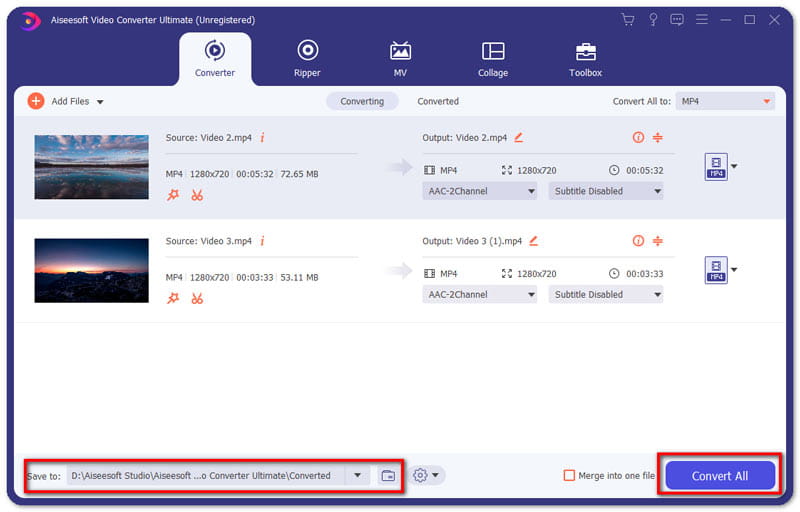Screen dimensions: 800x512
Task: Select the Video 2.mp4 lake thumbnail
Action: pos(91,167)
